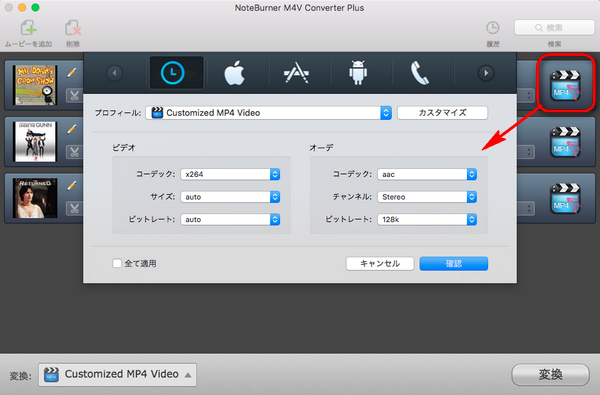The image size is (600, 395).
Task: Click the Add Movie toolbar icon
Action: coord(28,28)
